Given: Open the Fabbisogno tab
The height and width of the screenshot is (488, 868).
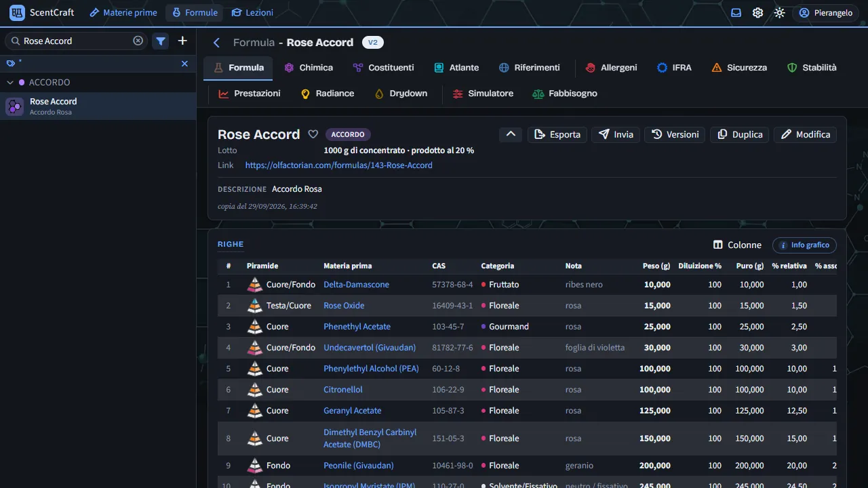Looking at the screenshot, I should click(565, 94).
